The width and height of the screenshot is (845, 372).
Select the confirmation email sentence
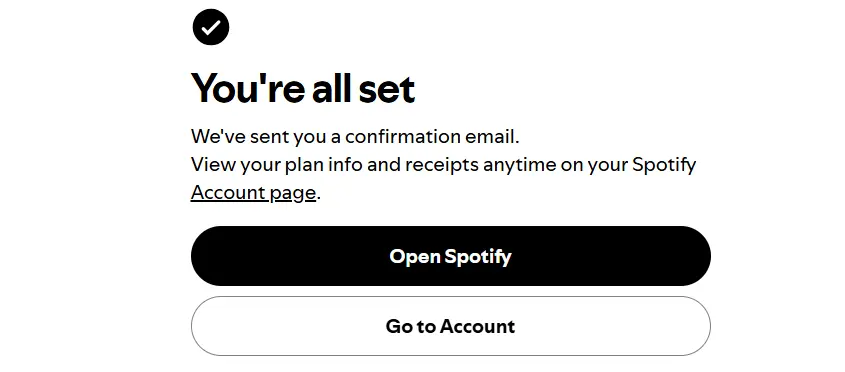pos(355,136)
